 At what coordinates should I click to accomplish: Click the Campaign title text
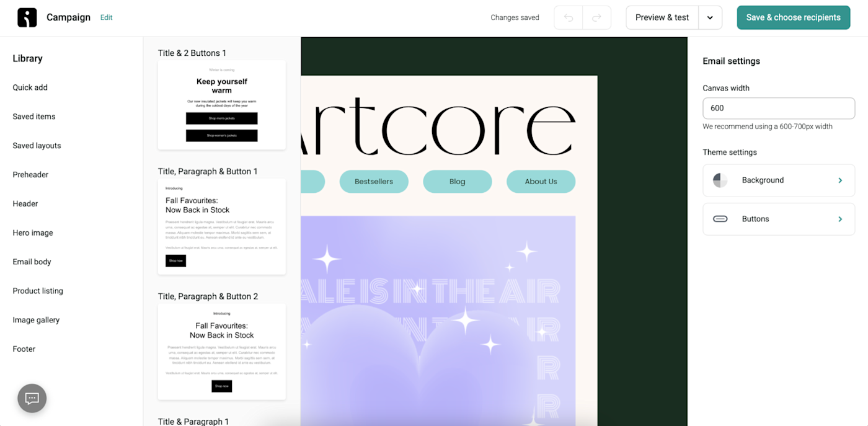[68, 17]
